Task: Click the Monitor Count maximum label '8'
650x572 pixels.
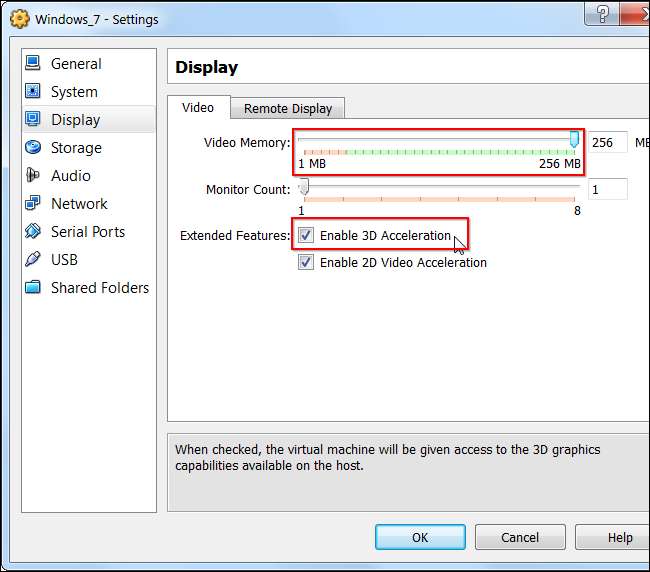Action: click(x=577, y=211)
